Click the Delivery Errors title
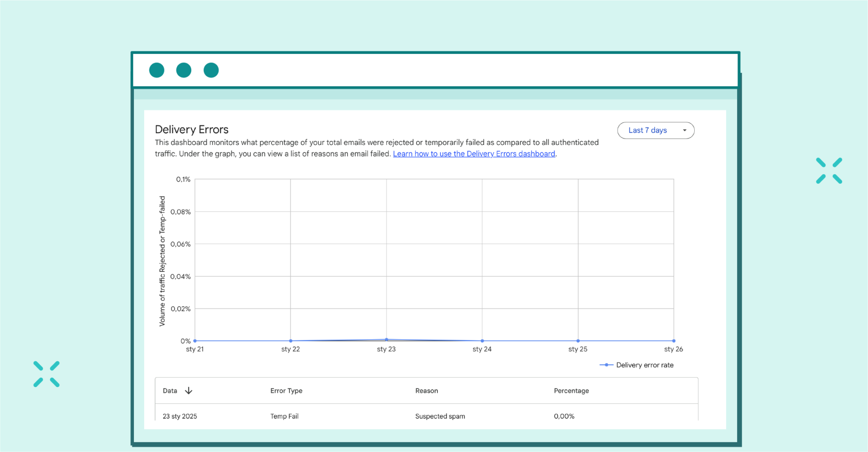The height and width of the screenshot is (452, 868). [192, 129]
